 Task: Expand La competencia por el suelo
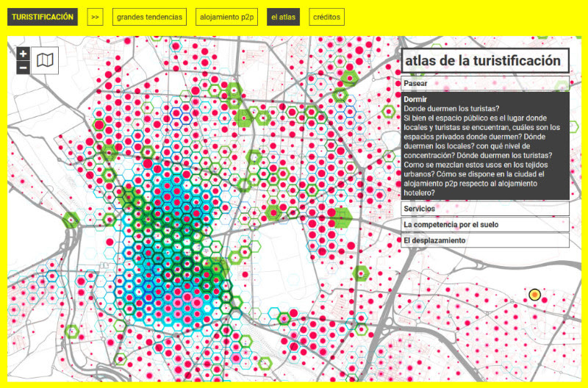[485, 225]
